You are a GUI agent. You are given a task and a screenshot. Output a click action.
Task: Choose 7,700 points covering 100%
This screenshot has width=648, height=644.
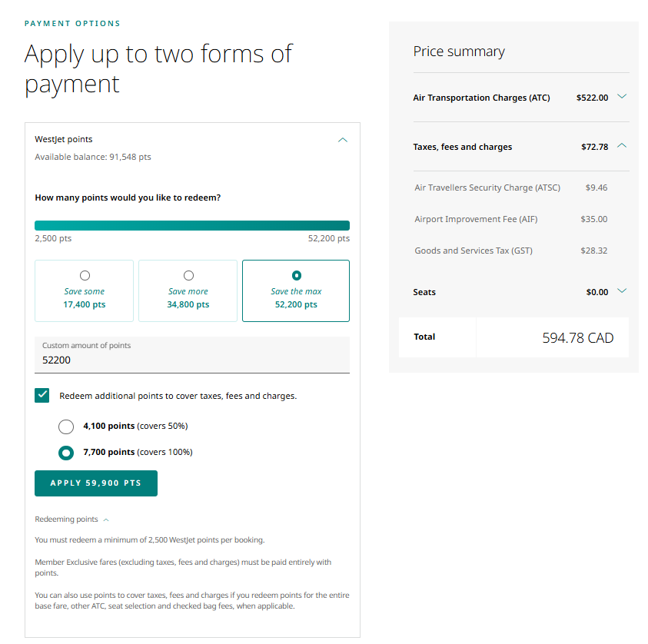(65, 453)
